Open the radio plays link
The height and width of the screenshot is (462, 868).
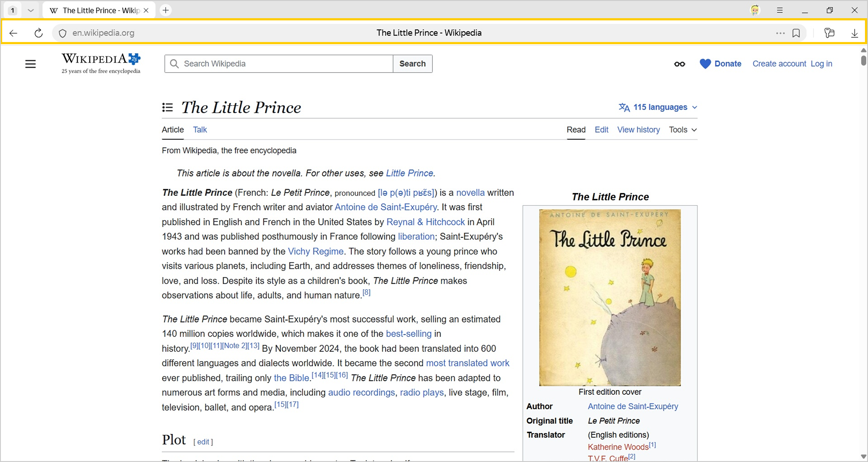tap(422, 393)
